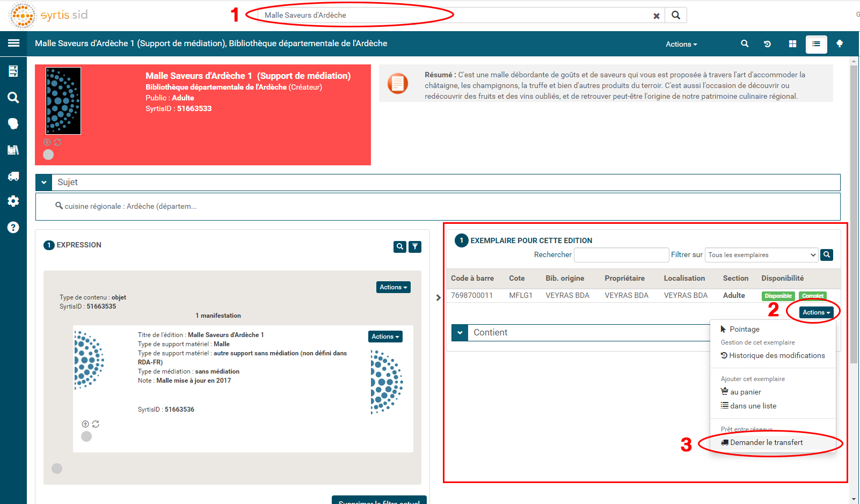Click the Rechercher field in the exemplaire panel
This screenshot has height=504, width=860.
pos(621,255)
